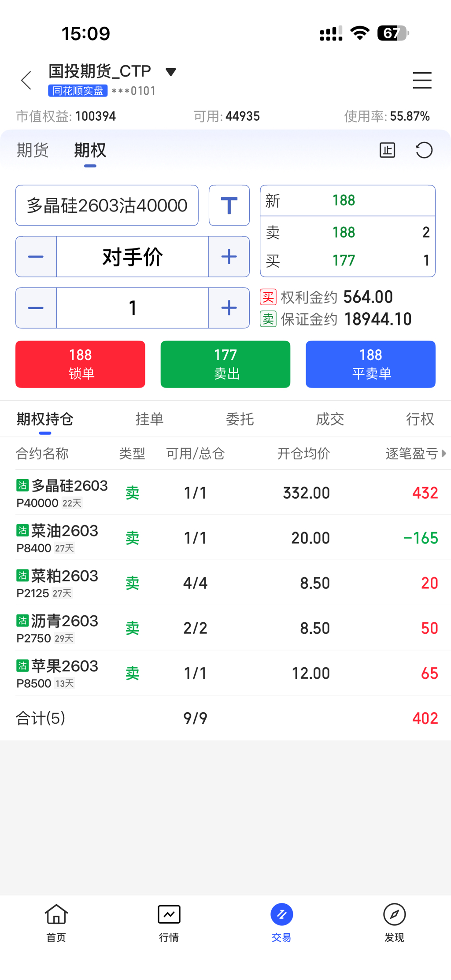Switch to the 期货 tab
Viewport: 451px width, 980px height.
[33, 150]
